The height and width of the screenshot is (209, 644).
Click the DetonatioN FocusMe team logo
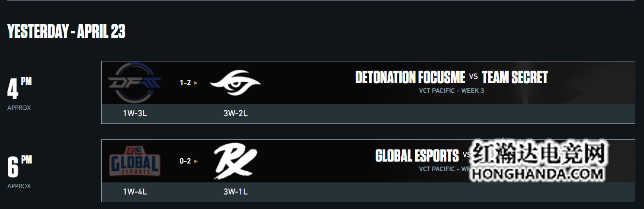point(135,83)
